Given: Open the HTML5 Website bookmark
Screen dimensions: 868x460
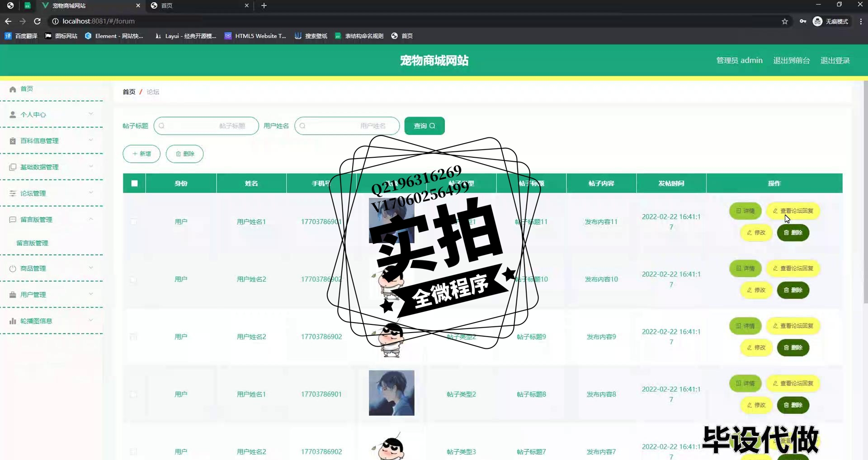Looking at the screenshot, I should tap(255, 36).
